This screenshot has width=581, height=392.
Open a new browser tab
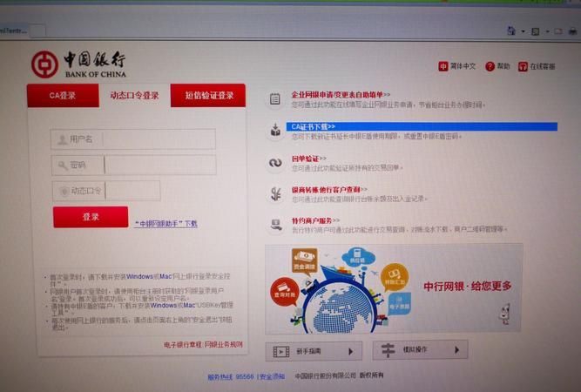pyautogui.click(x=37, y=31)
